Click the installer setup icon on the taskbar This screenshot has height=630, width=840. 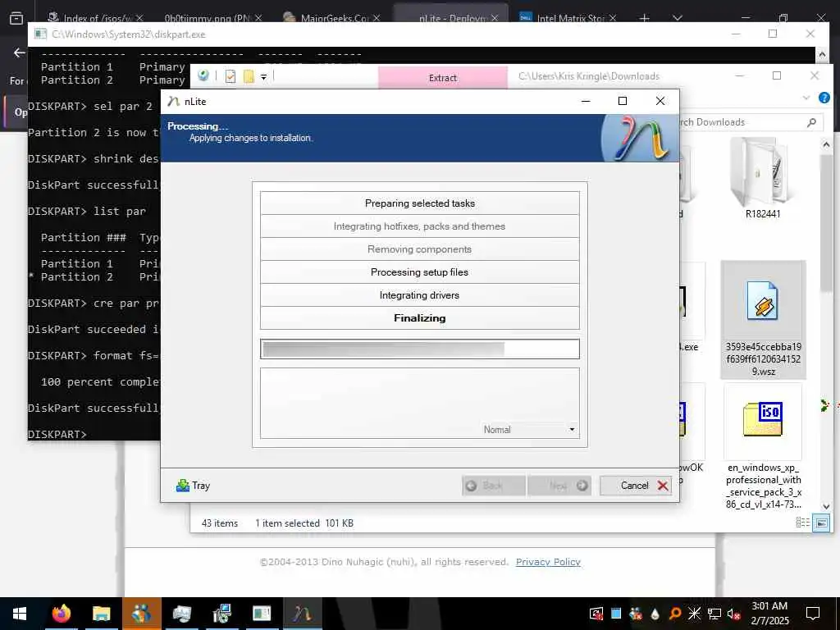[x=221, y=614]
